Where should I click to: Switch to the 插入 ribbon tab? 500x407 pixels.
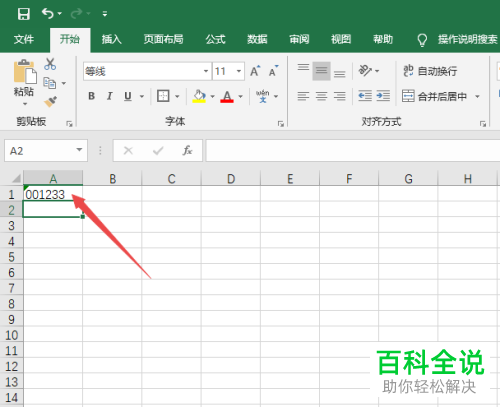coord(112,40)
